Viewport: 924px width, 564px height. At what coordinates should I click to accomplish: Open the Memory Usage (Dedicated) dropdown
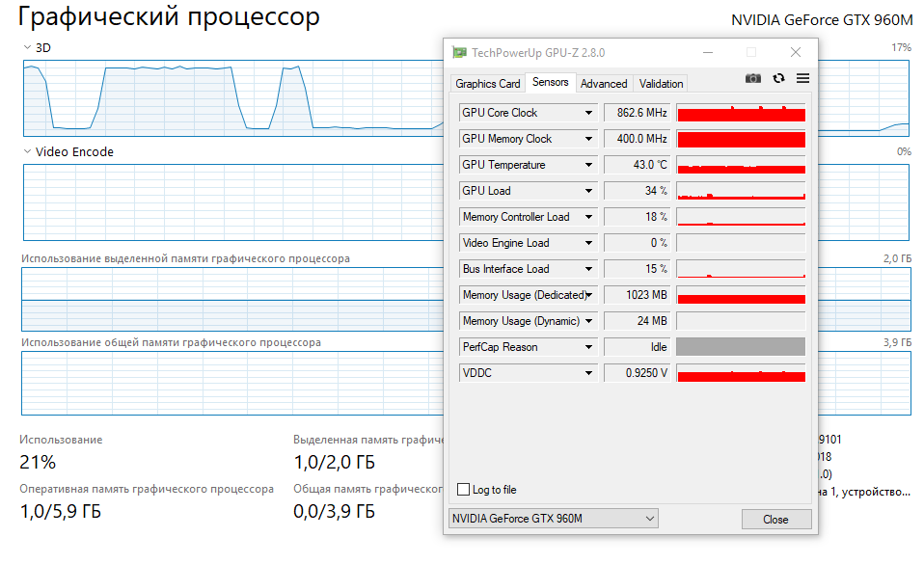(588, 295)
